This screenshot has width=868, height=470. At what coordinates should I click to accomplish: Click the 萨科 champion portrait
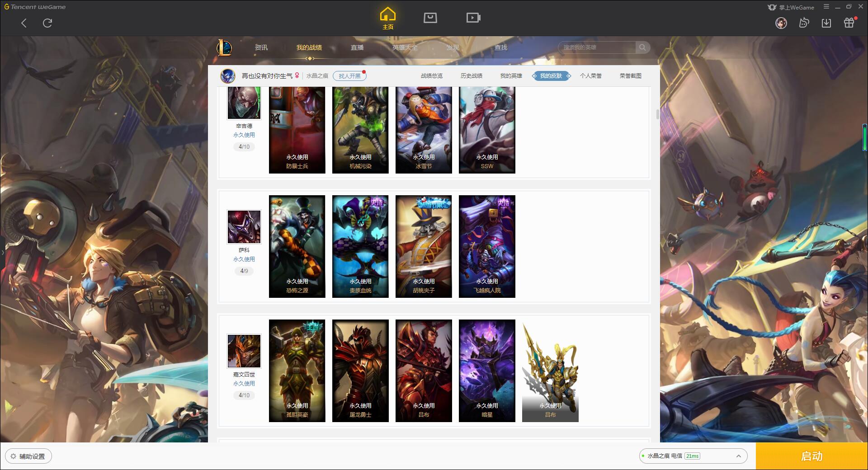(244, 227)
